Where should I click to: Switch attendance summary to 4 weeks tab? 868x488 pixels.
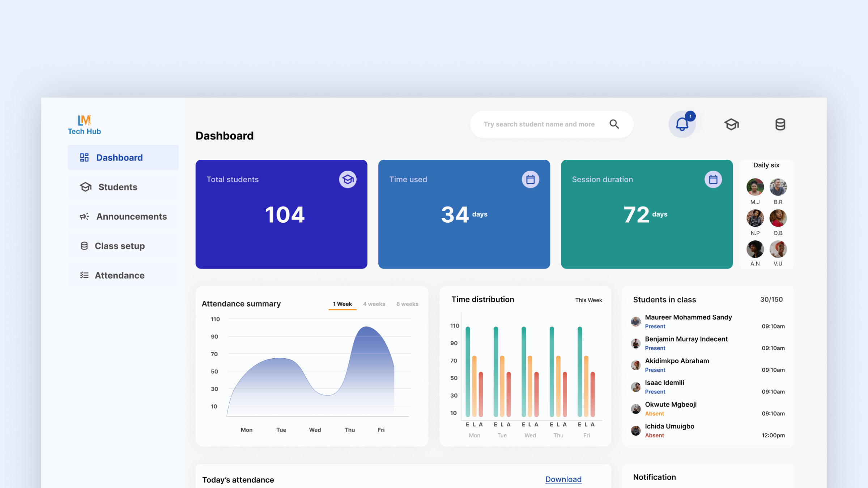(374, 304)
